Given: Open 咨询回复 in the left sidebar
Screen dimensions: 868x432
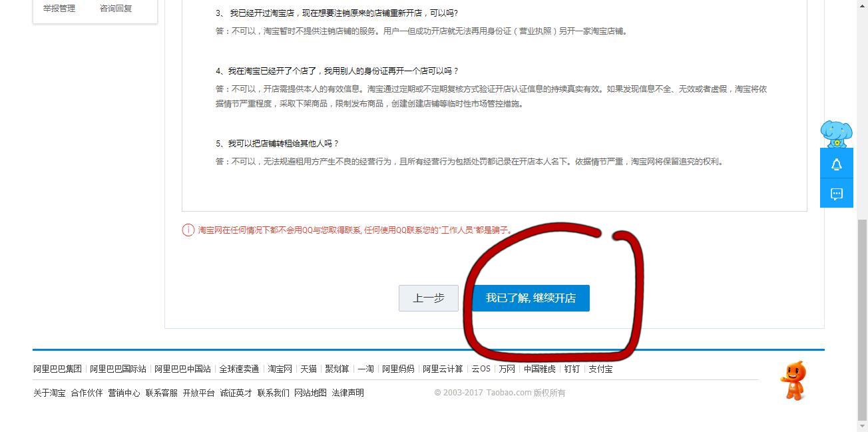Looking at the screenshot, I should click(x=116, y=9).
